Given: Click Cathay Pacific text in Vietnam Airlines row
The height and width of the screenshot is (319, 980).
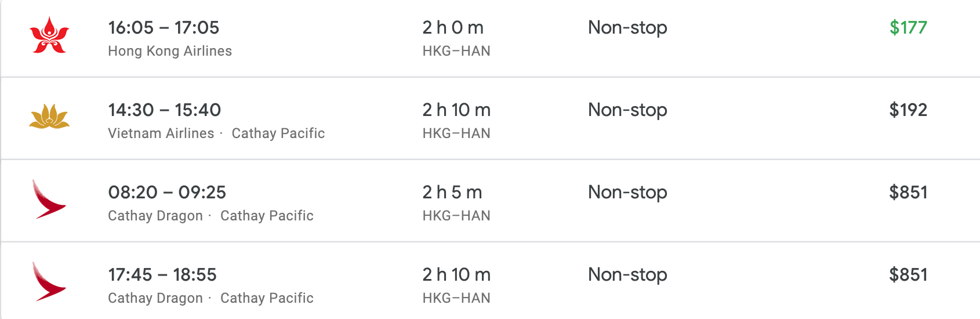Looking at the screenshot, I should pos(278,133).
